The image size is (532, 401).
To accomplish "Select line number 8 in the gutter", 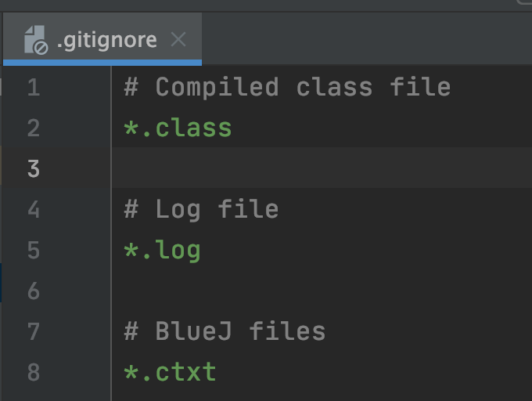I will pyautogui.click(x=33, y=372).
